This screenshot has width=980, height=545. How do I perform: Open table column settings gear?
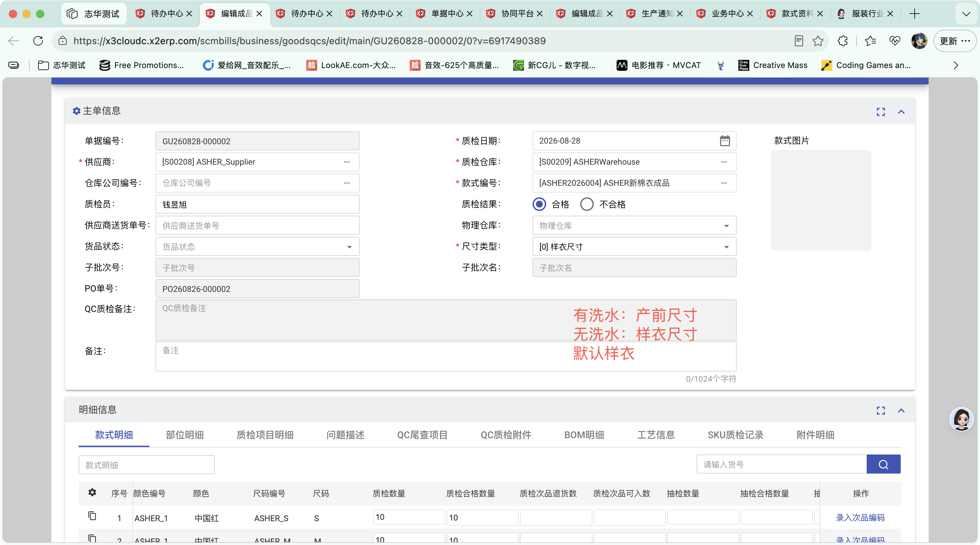tap(92, 493)
